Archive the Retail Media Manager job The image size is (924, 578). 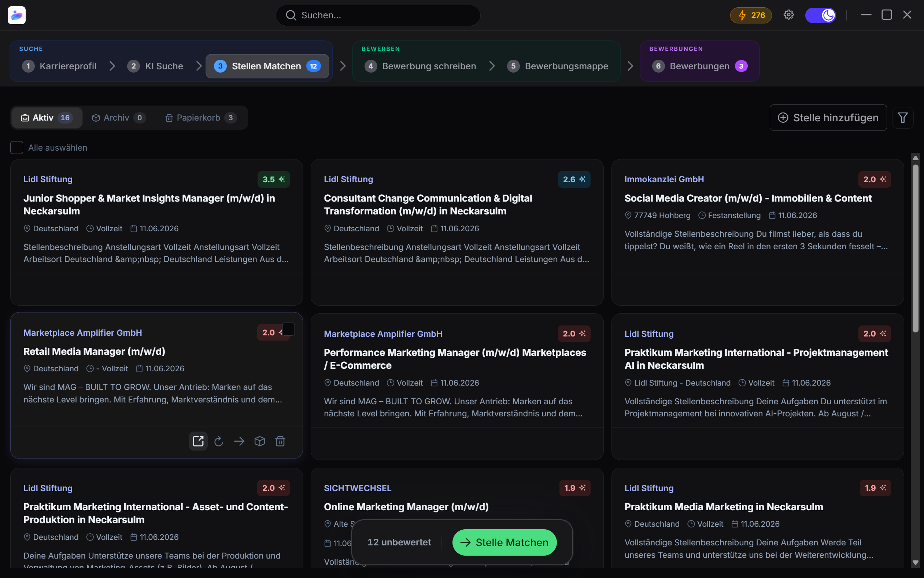pos(260,441)
